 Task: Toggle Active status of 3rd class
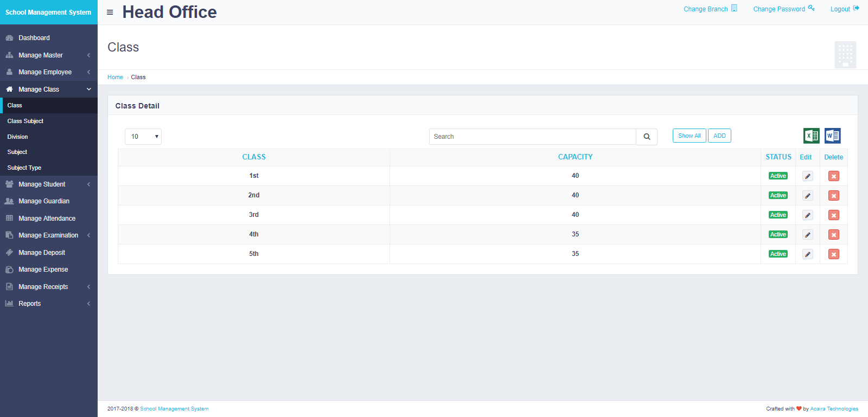click(x=778, y=215)
